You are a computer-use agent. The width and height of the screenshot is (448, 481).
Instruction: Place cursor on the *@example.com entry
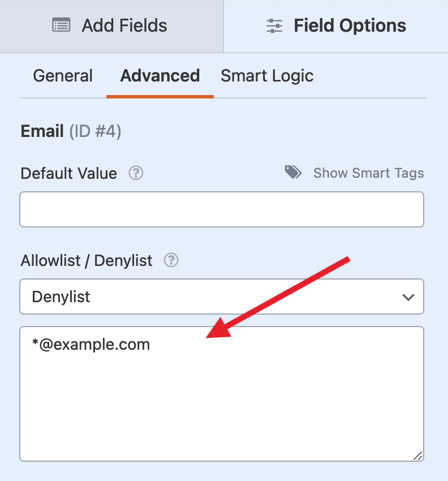[x=91, y=345]
